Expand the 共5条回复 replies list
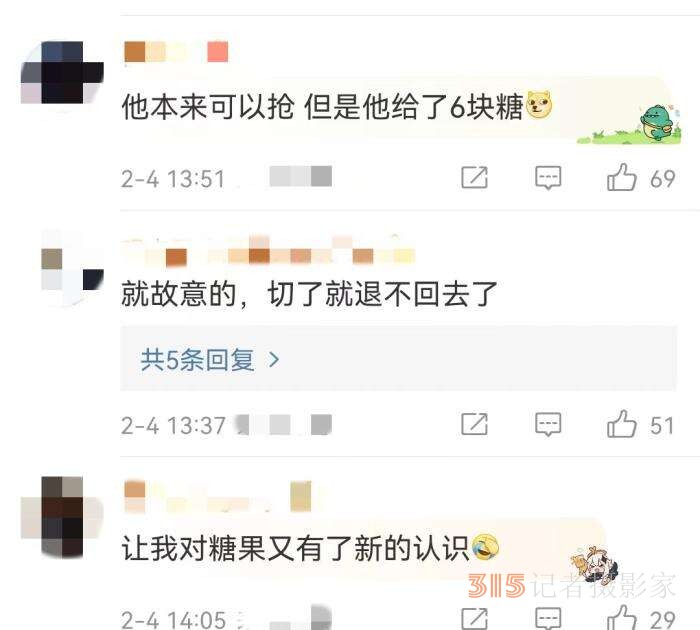Viewport: 700px width, 630px height. pyautogui.click(x=398, y=359)
